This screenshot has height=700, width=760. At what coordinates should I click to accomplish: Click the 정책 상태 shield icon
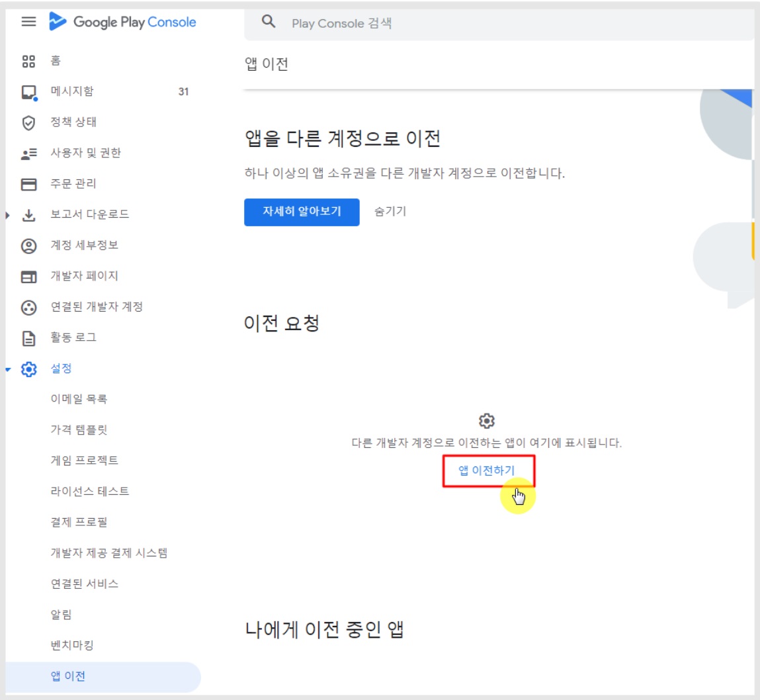pyautogui.click(x=28, y=122)
